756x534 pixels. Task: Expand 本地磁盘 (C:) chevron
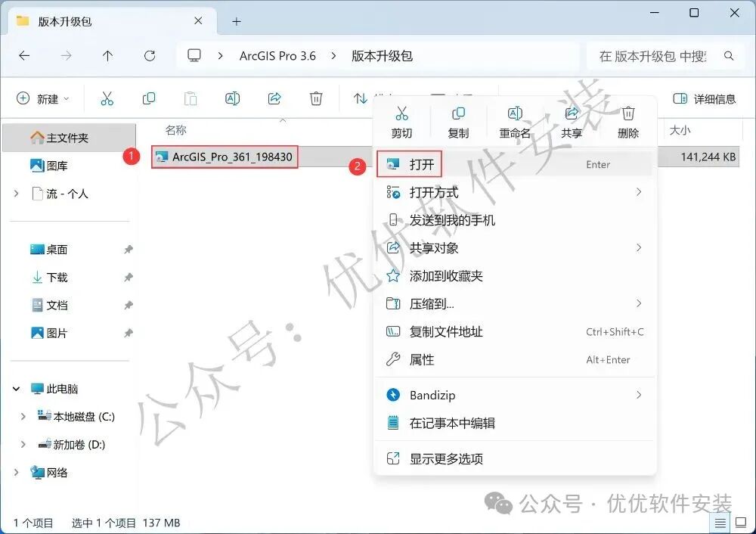[x=23, y=416]
